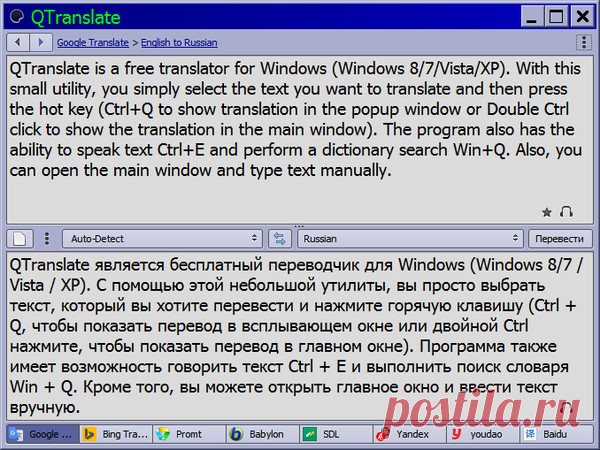Click inside the English source text area
The width and height of the screenshot is (600, 450).
(300, 140)
